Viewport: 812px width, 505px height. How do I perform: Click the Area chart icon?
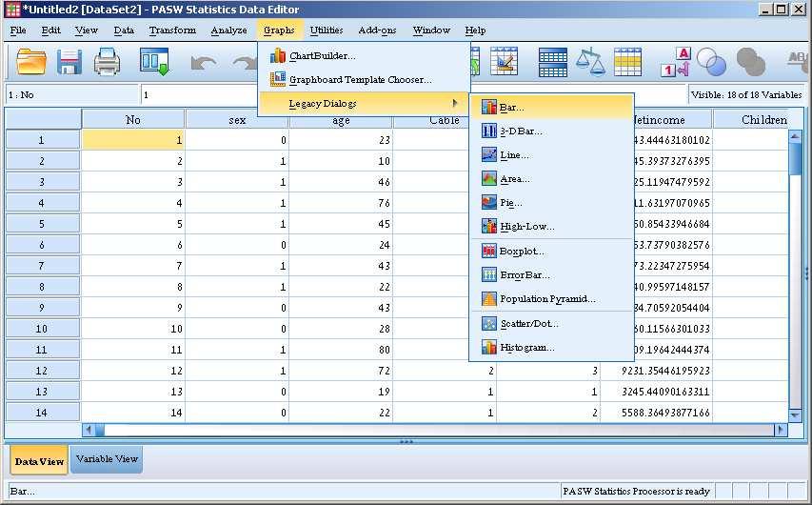tap(489, 178)
